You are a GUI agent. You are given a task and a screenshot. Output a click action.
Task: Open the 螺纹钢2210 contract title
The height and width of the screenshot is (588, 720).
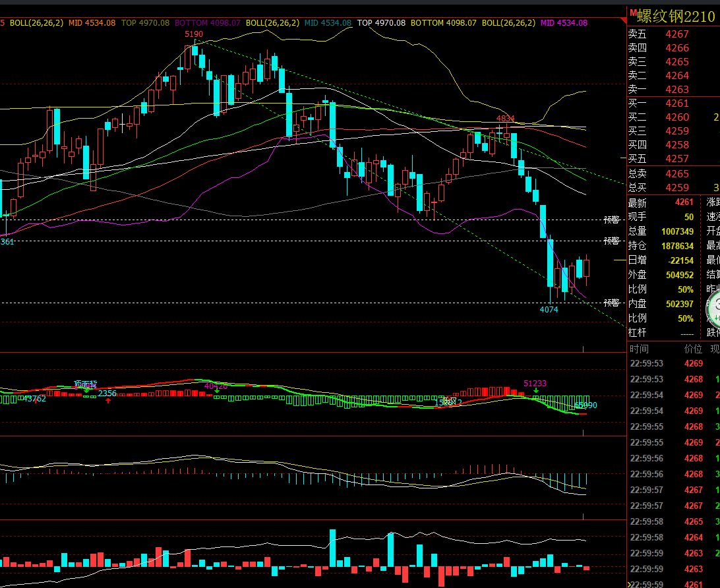point(676,16)
